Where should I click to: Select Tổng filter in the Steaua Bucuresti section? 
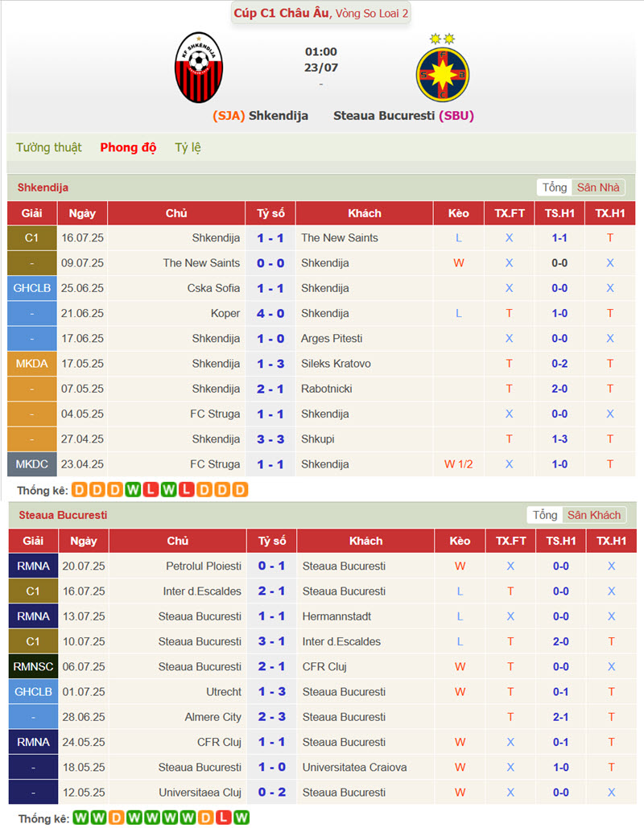[x=545, y=515]
